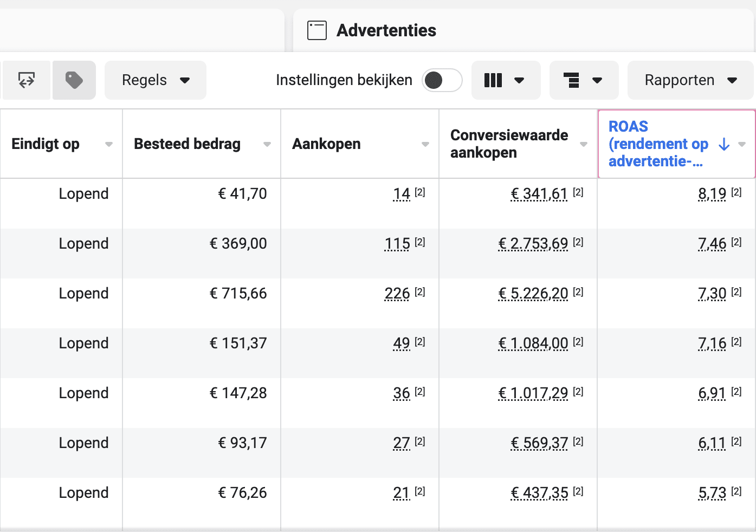756x532 pixels.
Task: Click the € 341,61 conversion value
Action: pyautogui.click(x=539, y=194)
